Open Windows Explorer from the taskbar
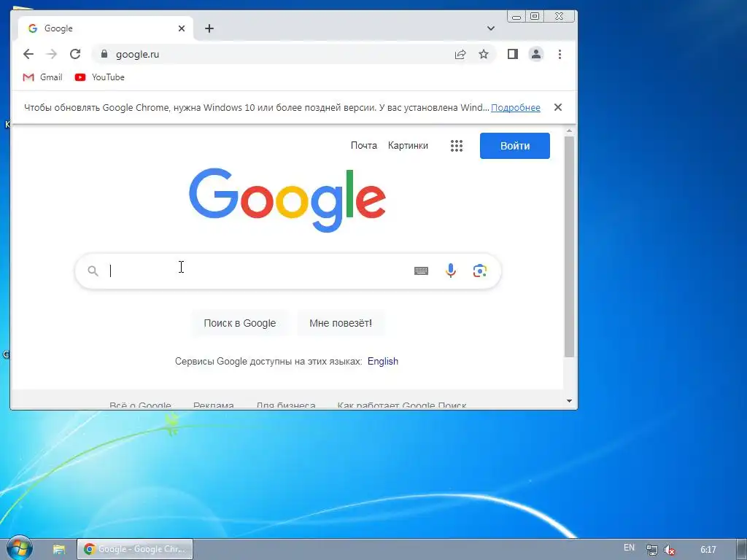The height and width of the screenshot is (560, 747). [x=59, y=550]
